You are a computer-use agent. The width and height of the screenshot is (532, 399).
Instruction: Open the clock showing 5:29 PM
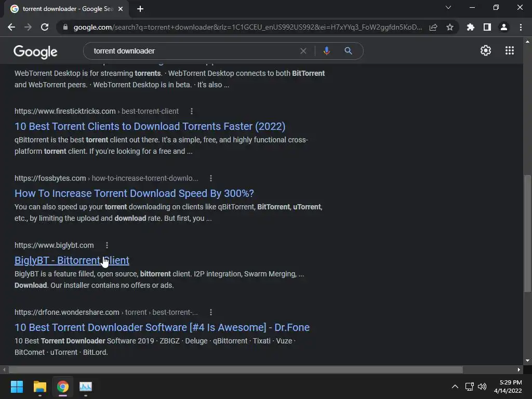[x=508, y=387]
